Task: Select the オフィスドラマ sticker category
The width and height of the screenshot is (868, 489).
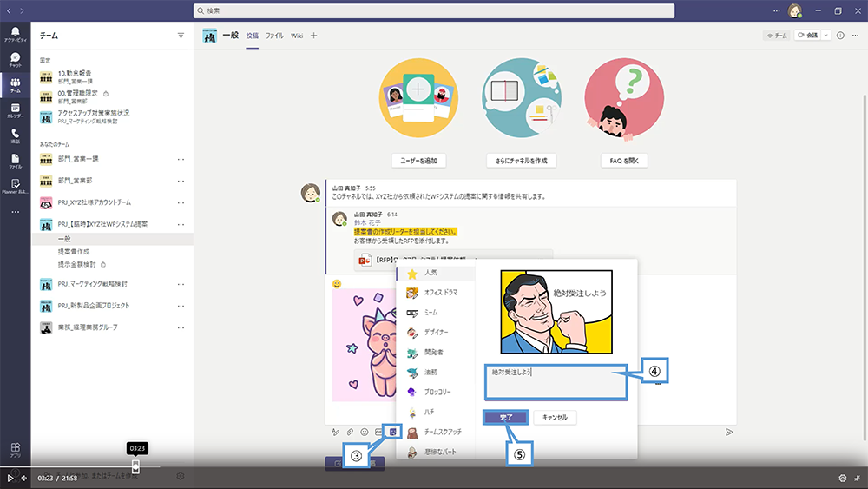Action: point(436,293)
